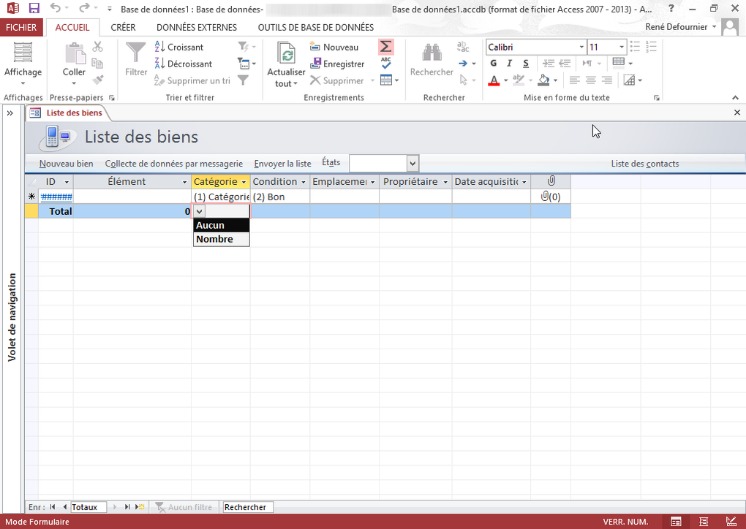Toggle bulleted list formatting
This screenshot has height=529, width=746.
tap(635, 47)
